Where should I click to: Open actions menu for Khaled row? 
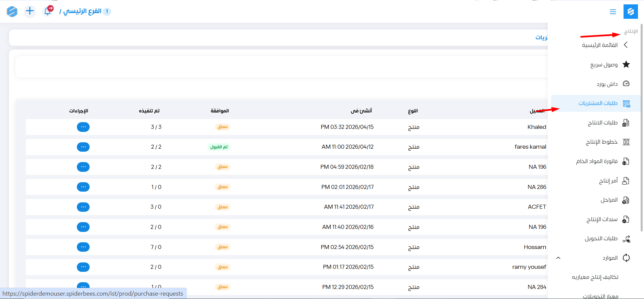tap(83, 127)
